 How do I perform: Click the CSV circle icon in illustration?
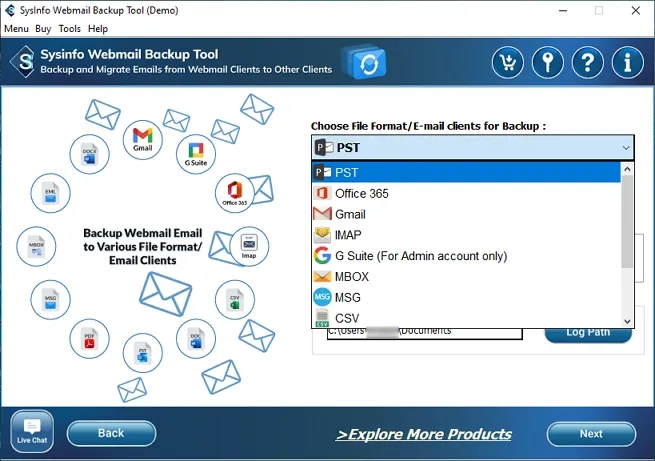[x=235, y=300]
